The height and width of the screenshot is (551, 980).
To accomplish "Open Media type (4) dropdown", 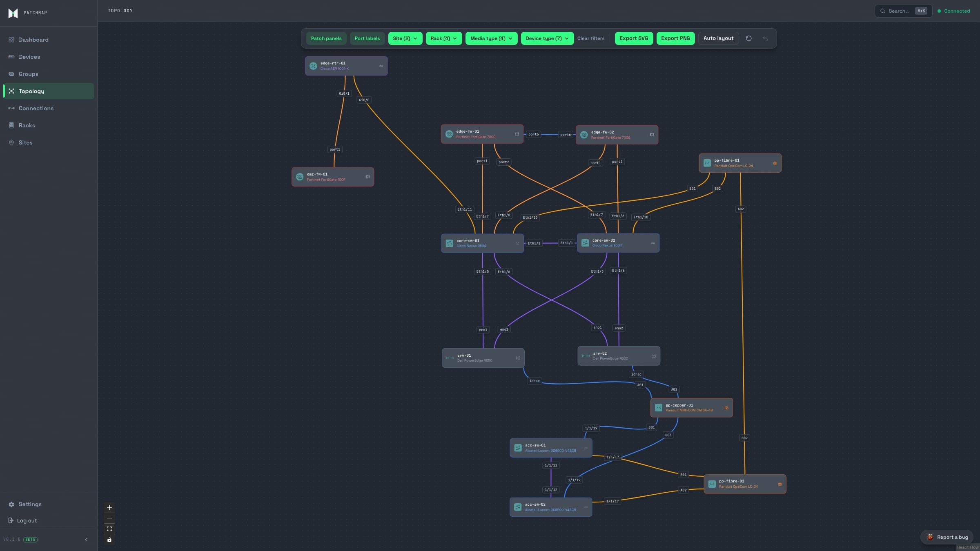I will [x=491, y=38].
